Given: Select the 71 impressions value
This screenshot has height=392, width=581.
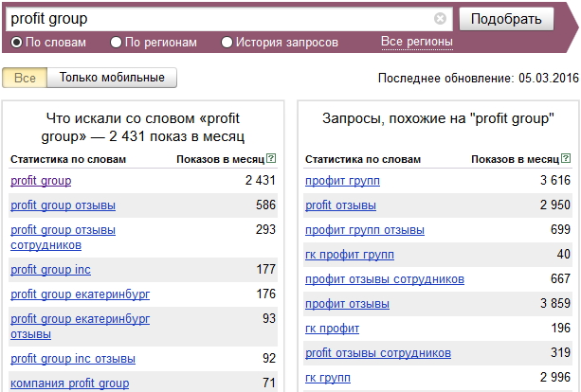Looking at the screenshot, I should (269, 383).
